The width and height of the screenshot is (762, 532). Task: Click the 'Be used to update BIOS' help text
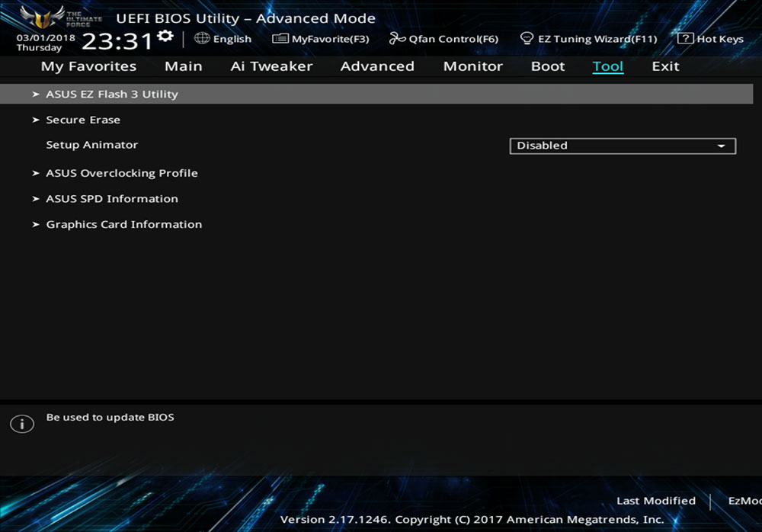(x=110, y=417)
